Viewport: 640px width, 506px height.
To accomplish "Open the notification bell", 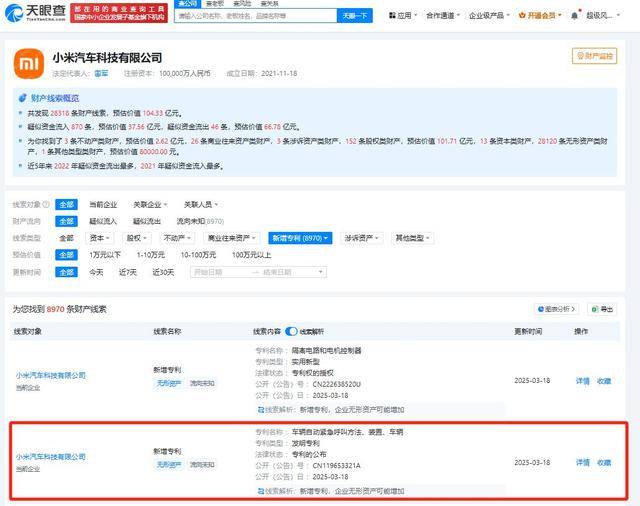I will point(575,16).
